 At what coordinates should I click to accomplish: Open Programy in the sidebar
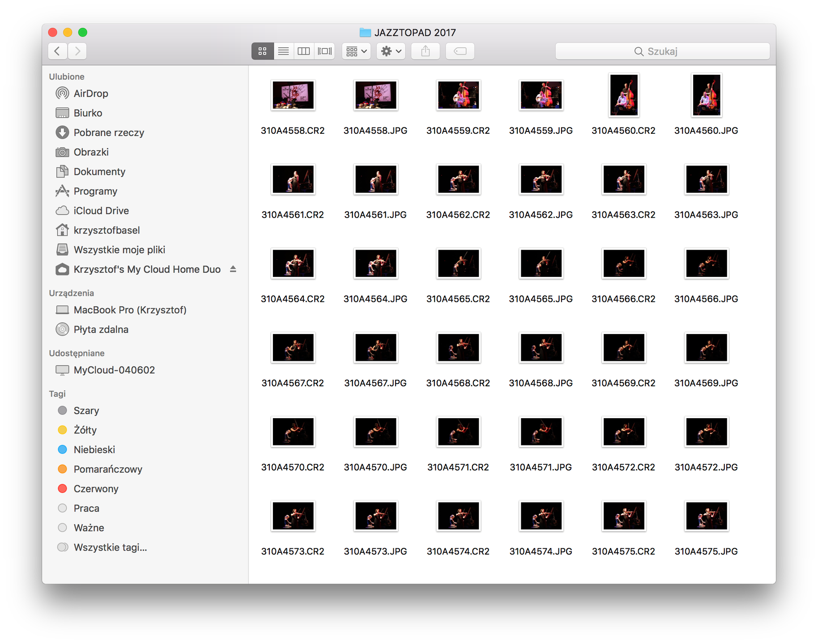click(x=86, y=191)
